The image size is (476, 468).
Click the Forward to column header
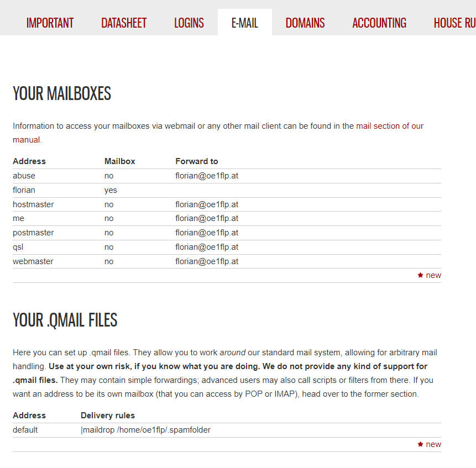click(x=197, y=161)
